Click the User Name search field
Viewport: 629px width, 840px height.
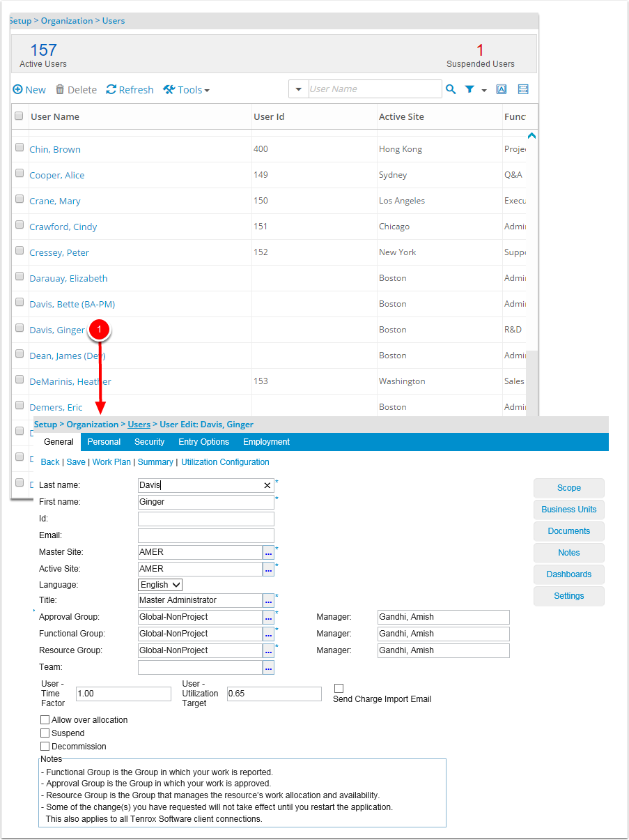[x=375, y=89]
